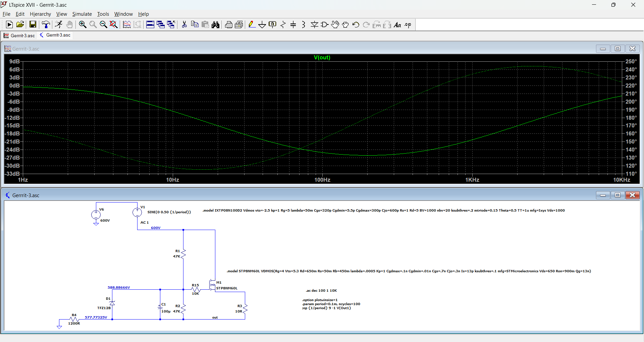Click the 180° phase axis label
This screenshot has height=342, width=644.
[x=631, y=118]
